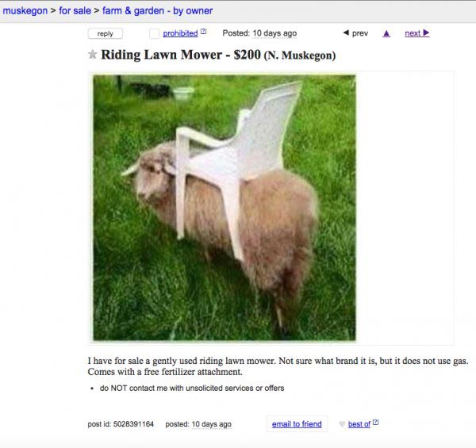Open the help icon beside prohibited
Viewport: 476px width, 448px height.
(x=204, y=31)
